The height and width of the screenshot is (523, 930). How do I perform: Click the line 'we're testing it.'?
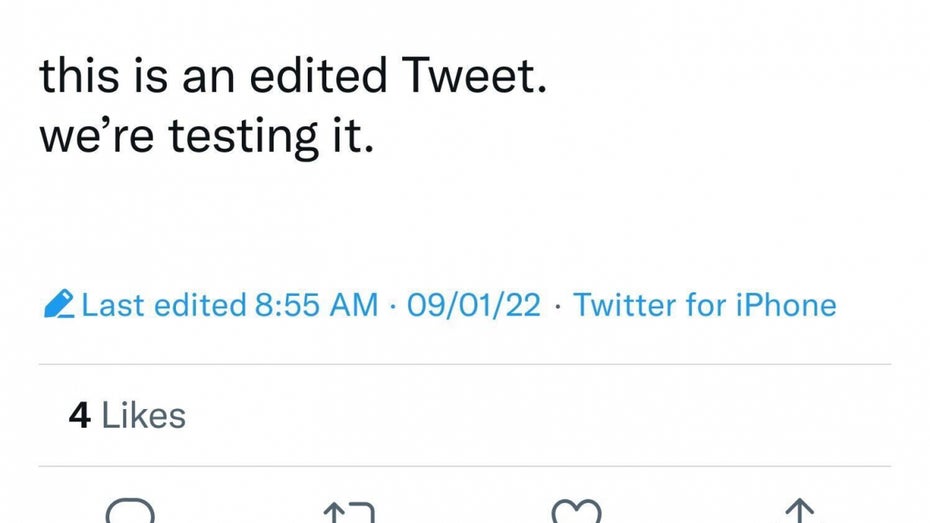[206, 135]
